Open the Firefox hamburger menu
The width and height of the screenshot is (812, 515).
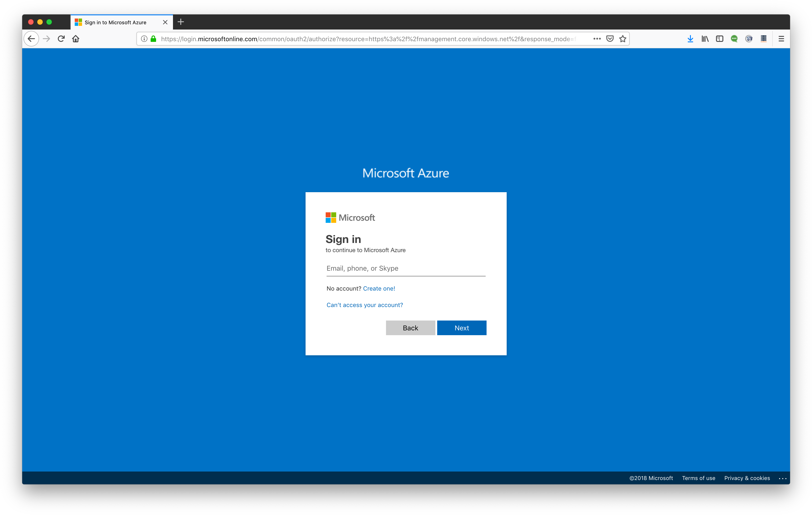tap(781, 39)
